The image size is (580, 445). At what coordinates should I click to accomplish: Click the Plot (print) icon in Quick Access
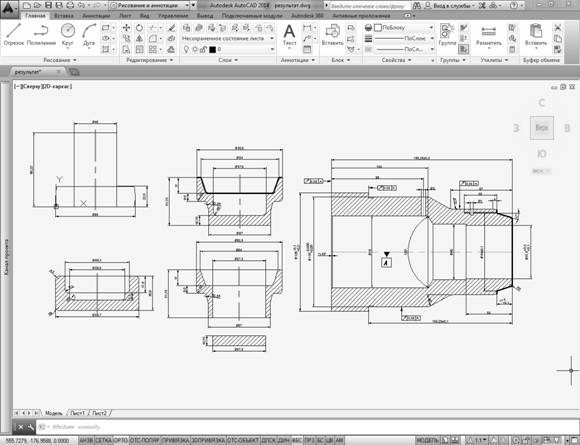tap(70, 6)
